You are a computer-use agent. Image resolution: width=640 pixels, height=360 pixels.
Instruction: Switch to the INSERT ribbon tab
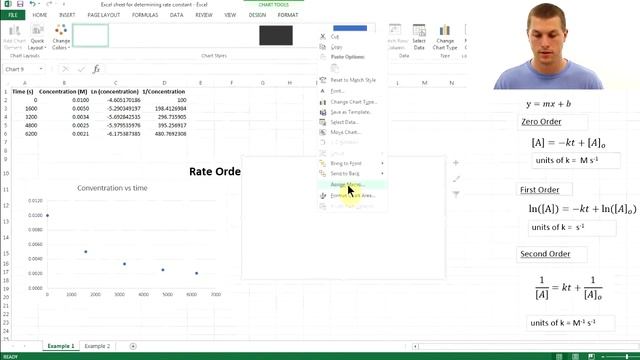pyautogui.click(x=67, y=15)
